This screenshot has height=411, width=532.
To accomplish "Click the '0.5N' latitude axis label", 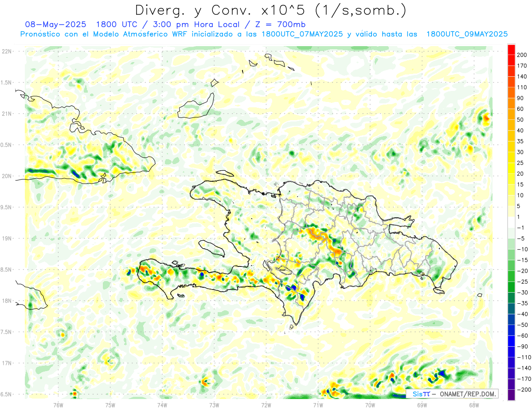I will (6, 145).
